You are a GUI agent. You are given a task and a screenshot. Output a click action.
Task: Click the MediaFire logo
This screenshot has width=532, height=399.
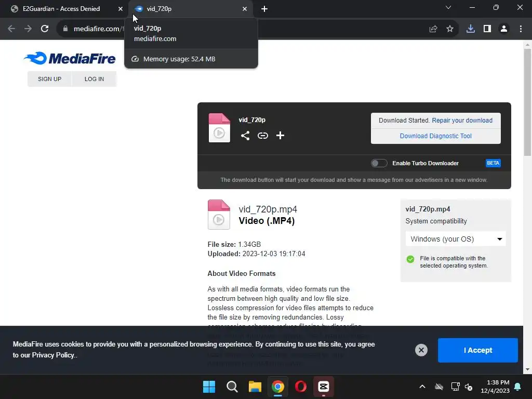point(70,58)
